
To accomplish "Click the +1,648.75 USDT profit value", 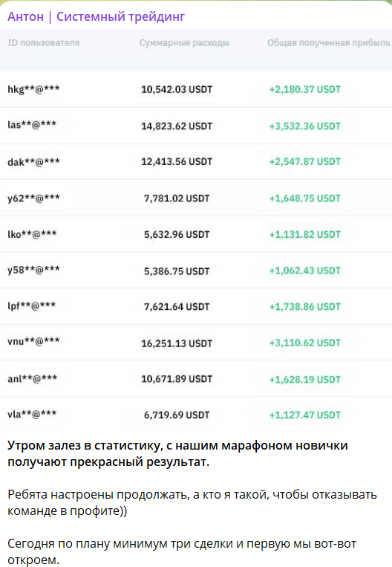I will [x=305, y=198].
